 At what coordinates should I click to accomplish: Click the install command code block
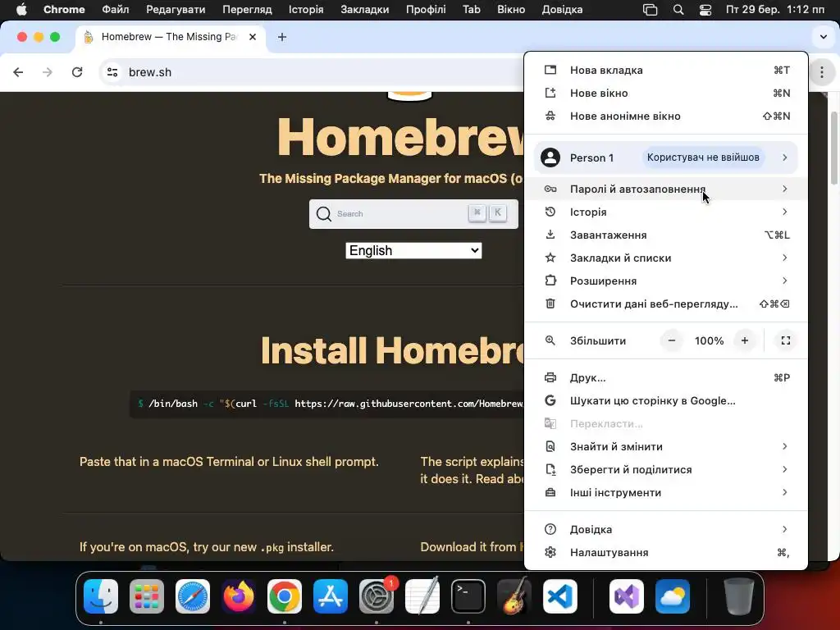pos(326,404)
